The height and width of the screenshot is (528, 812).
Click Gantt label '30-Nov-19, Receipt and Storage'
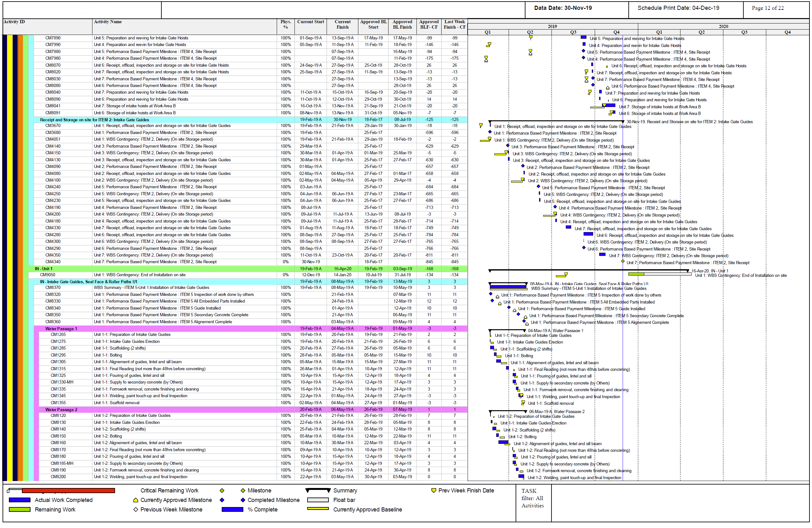[689, 122]
